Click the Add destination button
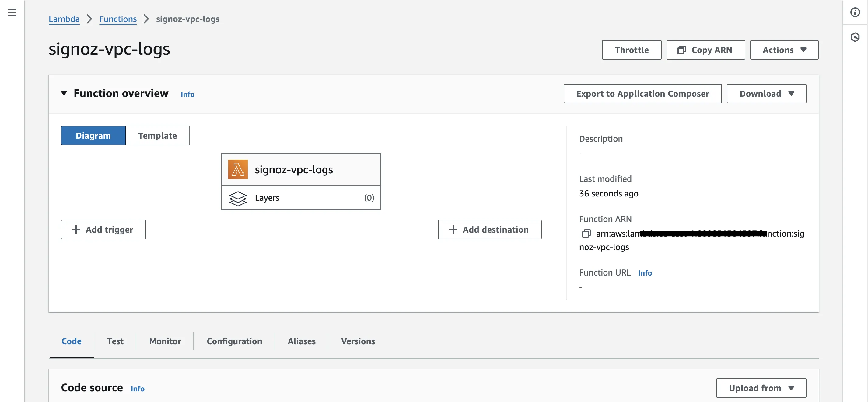868x402 pixels. 490,230
